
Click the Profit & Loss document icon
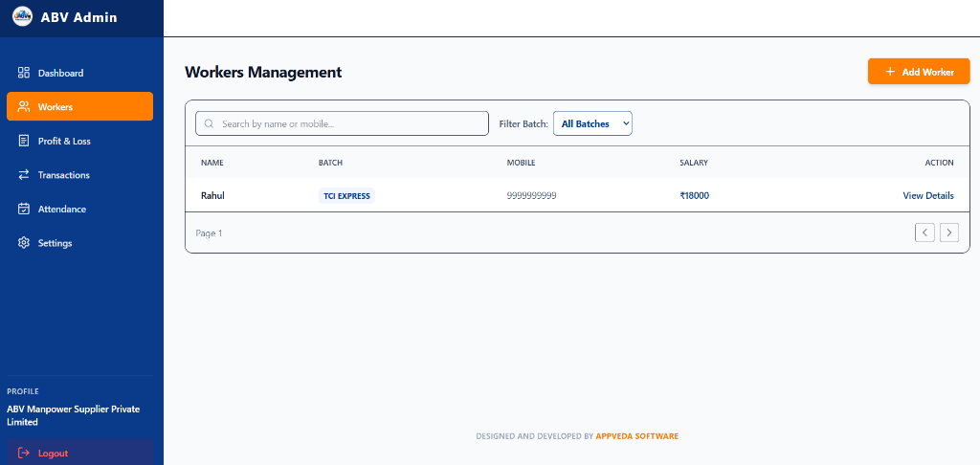pos(24,141)
